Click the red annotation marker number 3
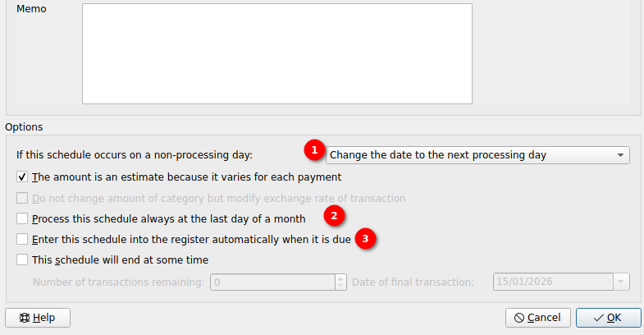 click(367, 239)
